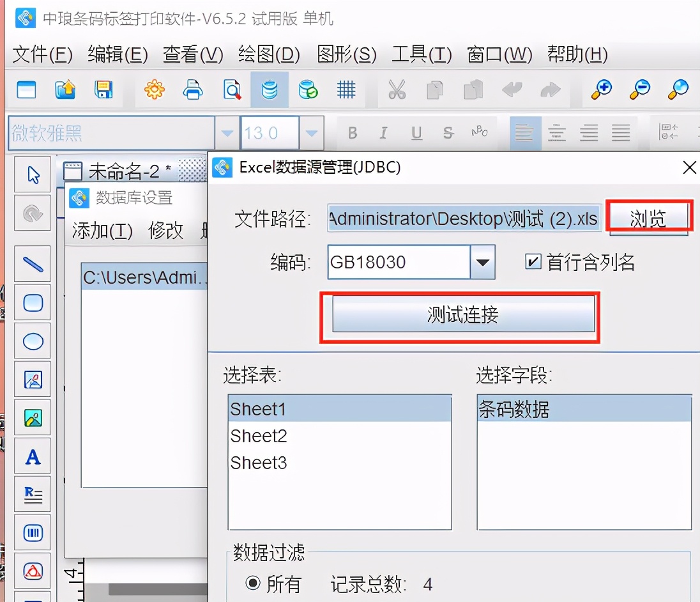This screenshot has height=602, width=700.
Task: Select the barcode drawing tool
Action: point(33,533)
